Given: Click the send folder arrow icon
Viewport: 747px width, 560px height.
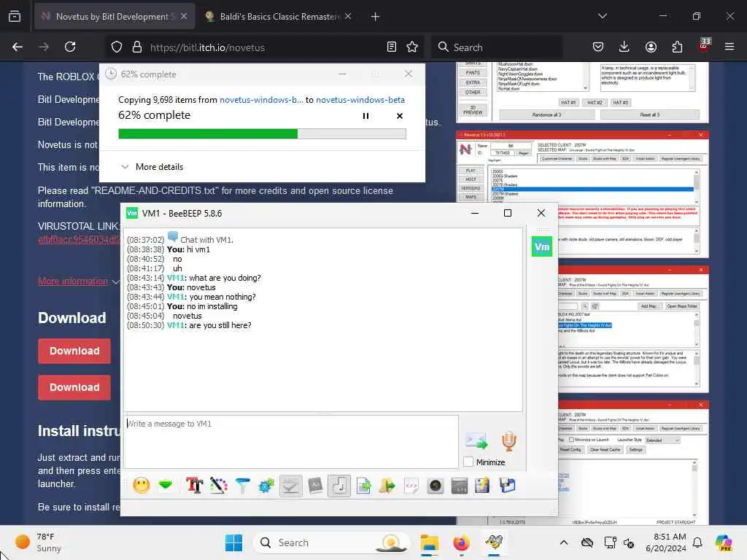Looking at the screenshot, I should 387,486.
